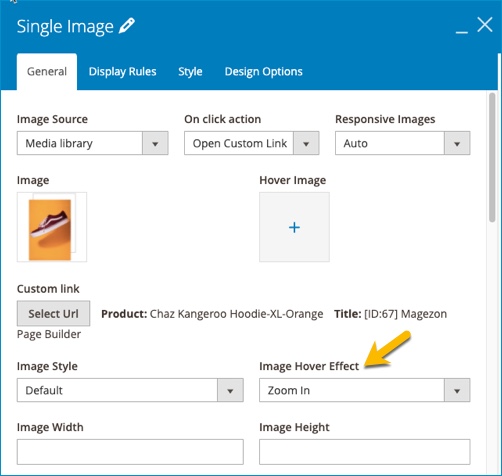Switch to the Display Rules tab
The width and height of the screenshot is (502, 476).
[x=122, y=72]
